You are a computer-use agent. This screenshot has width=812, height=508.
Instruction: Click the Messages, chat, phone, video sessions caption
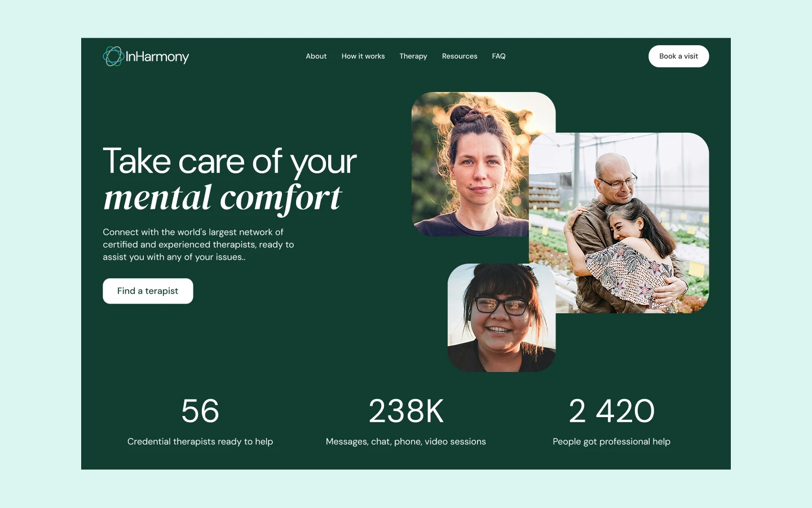[x=406, y=441]
